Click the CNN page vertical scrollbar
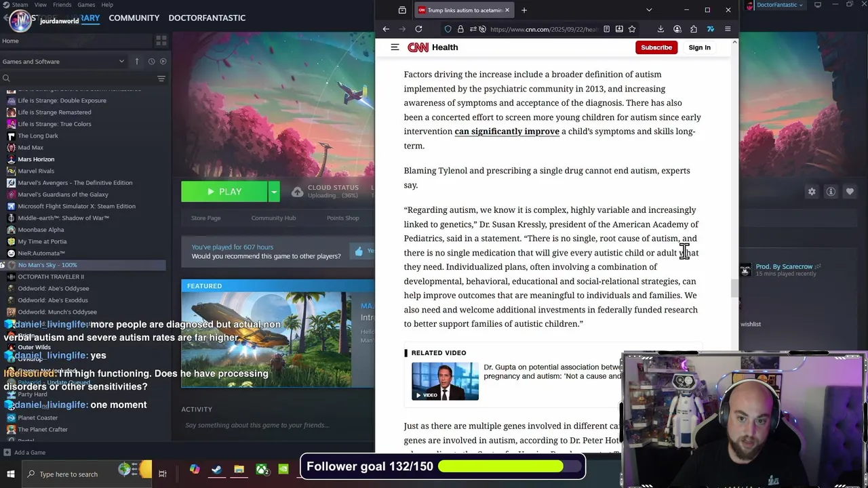The width and height of the screenshot is (868, 488). click(734, 288)
